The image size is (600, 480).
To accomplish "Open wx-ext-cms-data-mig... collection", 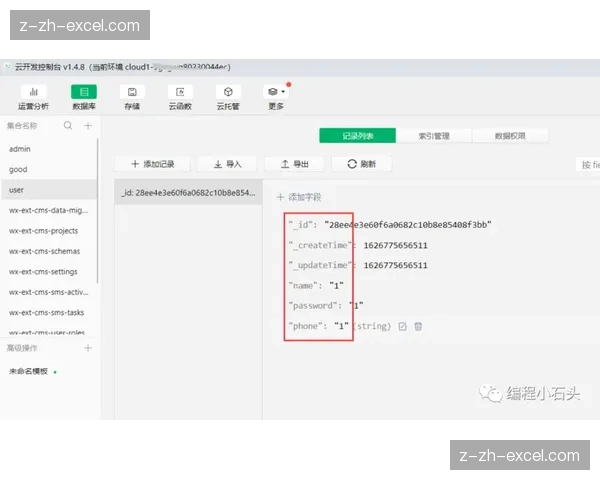I will click(x=49, y=210).
